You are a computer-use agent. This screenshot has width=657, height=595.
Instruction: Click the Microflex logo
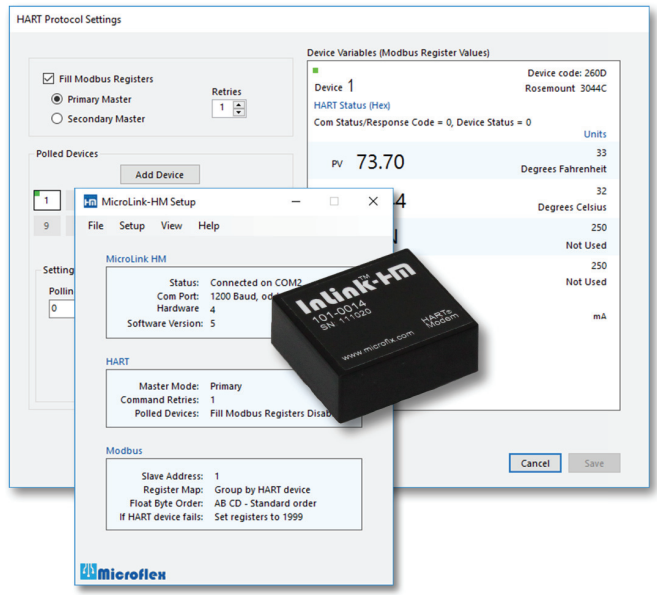(x=123, y=572)
